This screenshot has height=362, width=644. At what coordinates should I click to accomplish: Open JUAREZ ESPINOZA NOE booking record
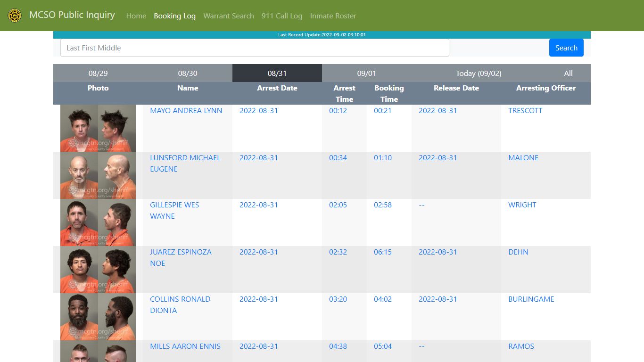[x=181, y=257]
